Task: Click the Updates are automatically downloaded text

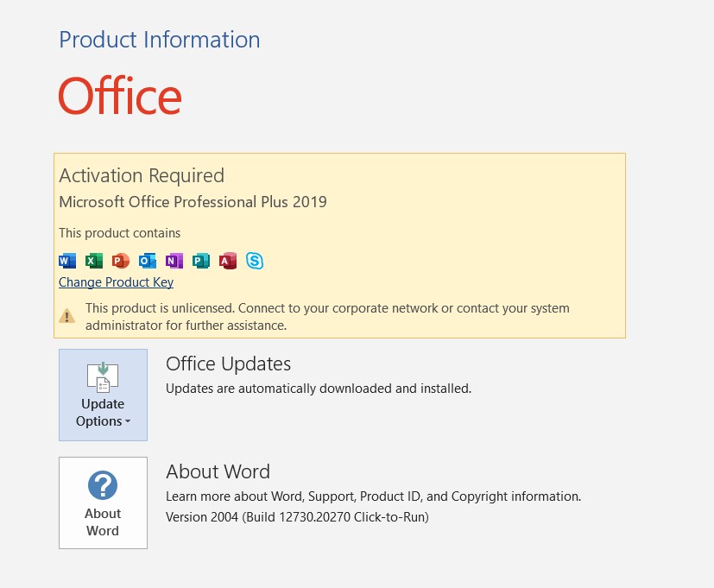Action: [x=319, y=389]
